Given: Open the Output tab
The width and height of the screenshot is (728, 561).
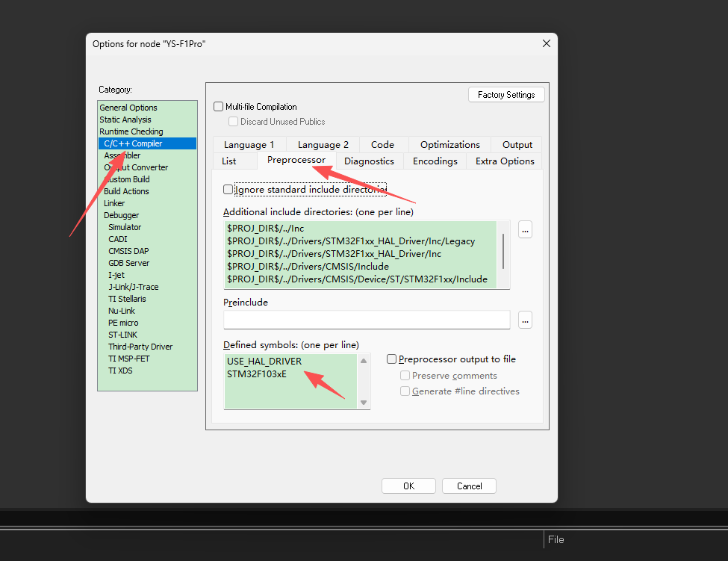Looking at the screenshot, I should [x=517, y=145].
